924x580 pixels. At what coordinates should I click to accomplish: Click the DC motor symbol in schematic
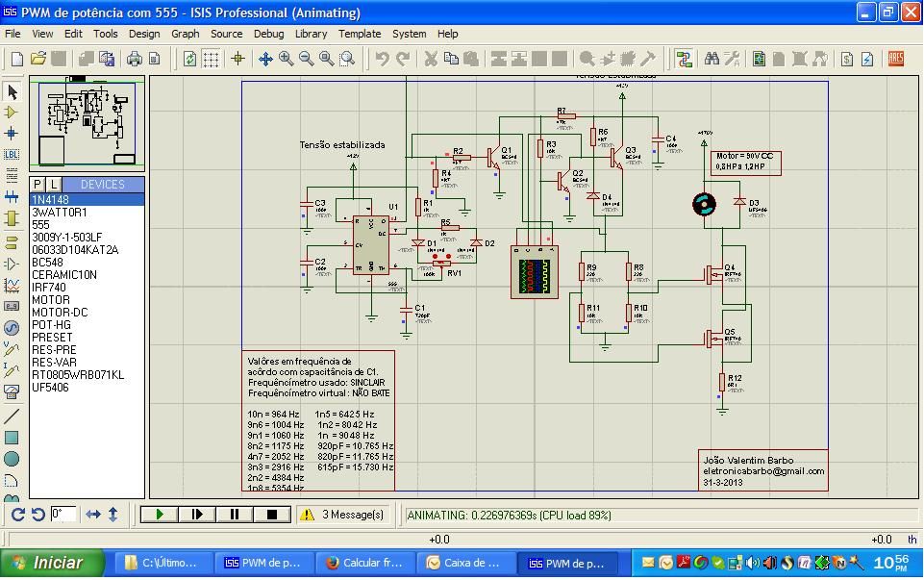pos(704,205)
